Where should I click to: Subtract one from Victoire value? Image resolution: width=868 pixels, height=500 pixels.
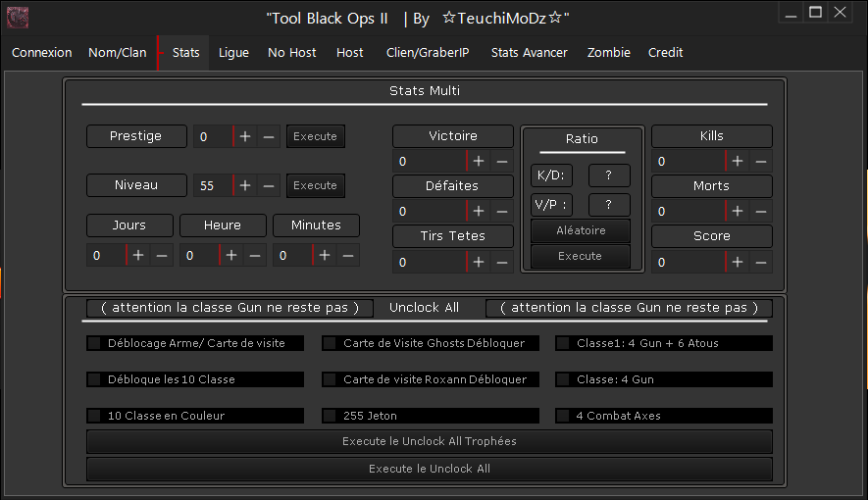coord(502,162)
